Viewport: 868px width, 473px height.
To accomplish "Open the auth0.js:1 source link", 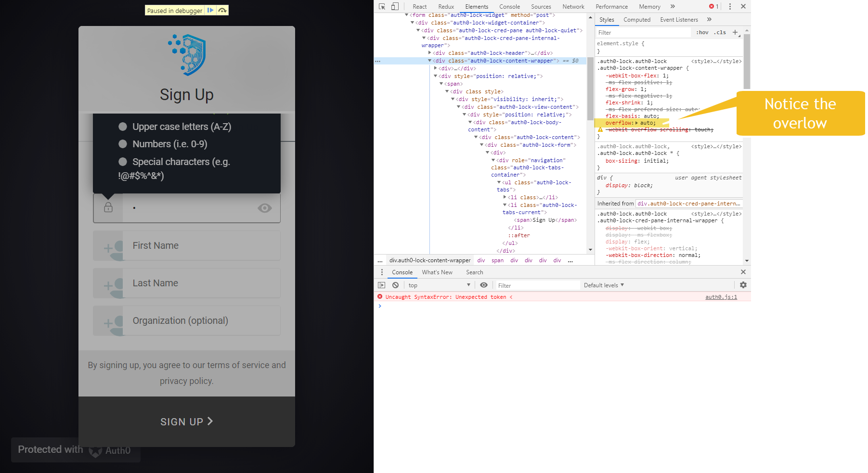I will (x=721, y=297).
